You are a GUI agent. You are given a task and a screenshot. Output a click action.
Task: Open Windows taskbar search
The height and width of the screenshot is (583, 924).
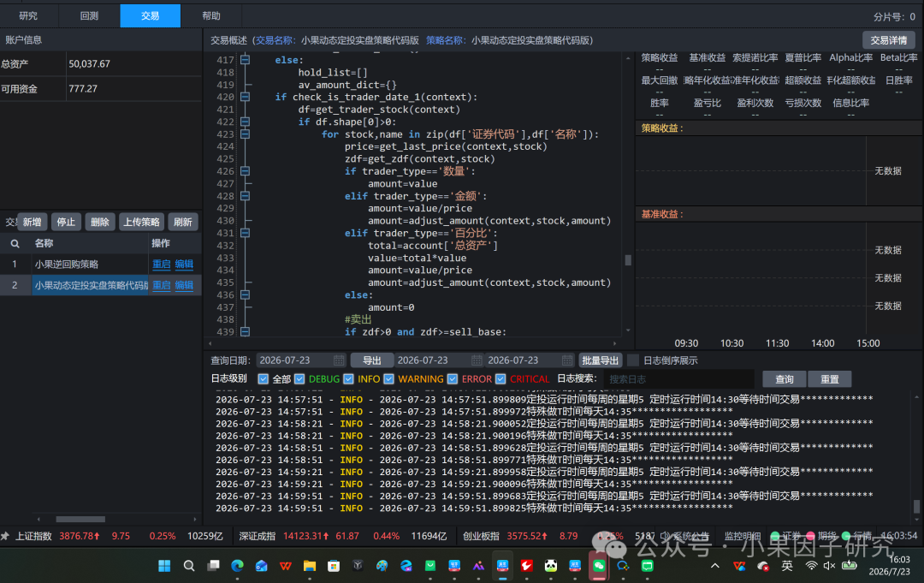(188, 566)
